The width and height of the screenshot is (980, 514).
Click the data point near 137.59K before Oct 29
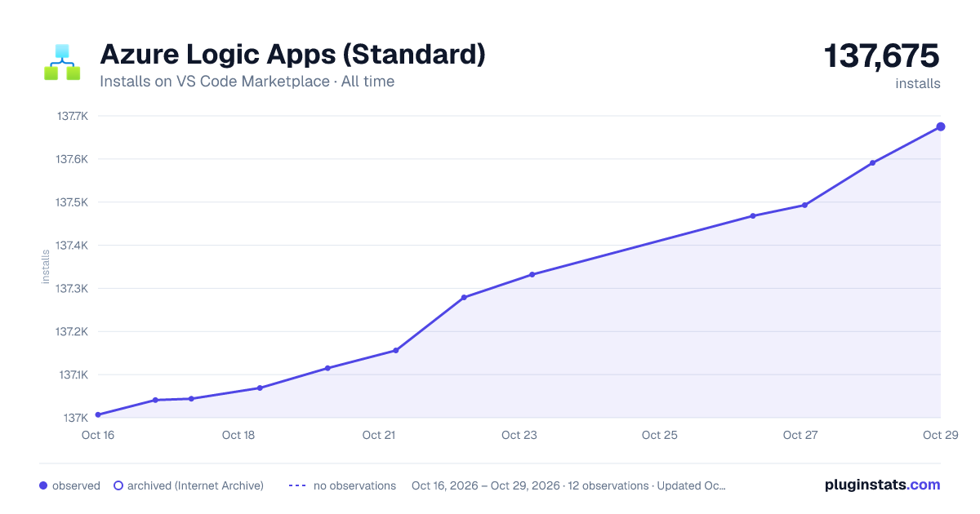pos(872,163)
